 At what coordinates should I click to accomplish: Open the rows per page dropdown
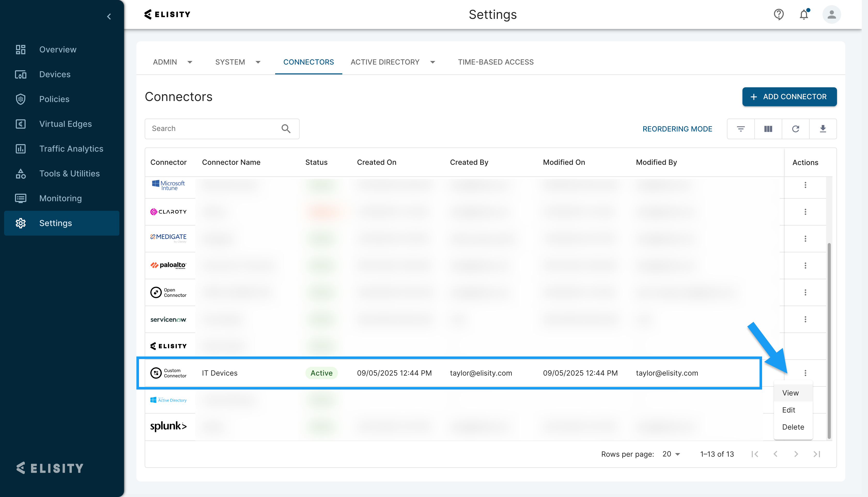click(671, 454)
